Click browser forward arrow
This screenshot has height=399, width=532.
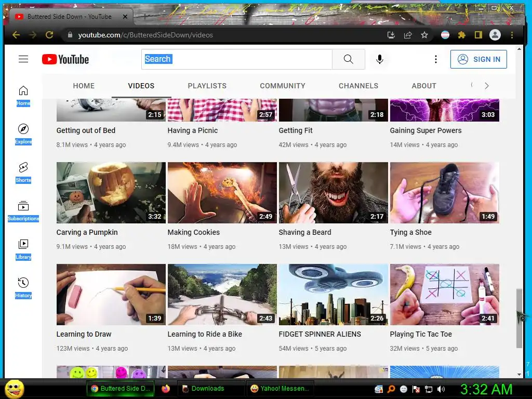pos(33,35)
